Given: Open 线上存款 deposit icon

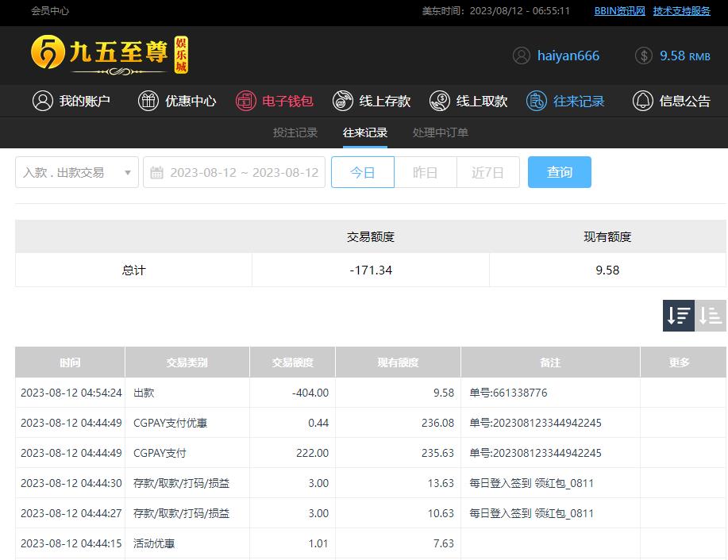Looking at the screenshot, I should pos(342,101).
